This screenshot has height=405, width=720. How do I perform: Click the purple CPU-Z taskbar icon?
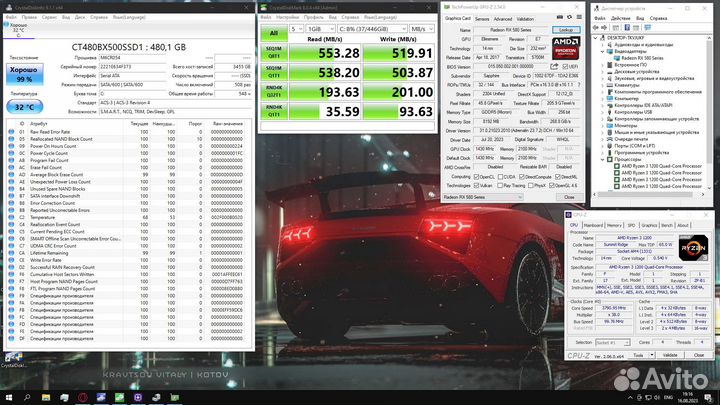coord(138,397)
